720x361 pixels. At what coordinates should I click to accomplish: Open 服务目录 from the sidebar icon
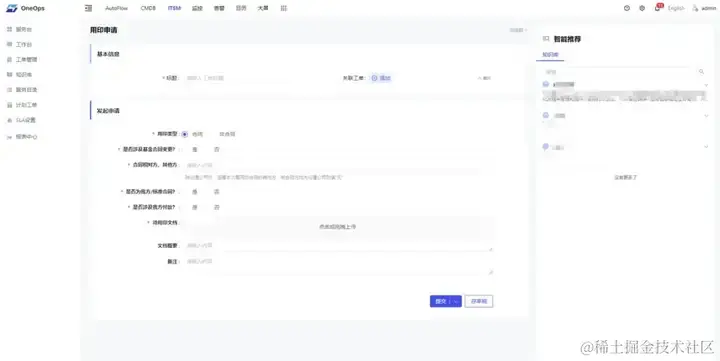[9, 90]
